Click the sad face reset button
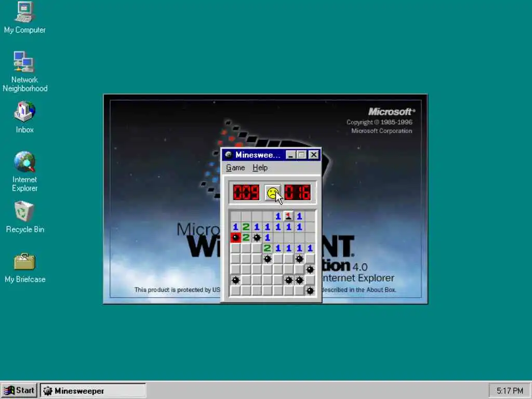532x399 pixels. pos(273,193)
